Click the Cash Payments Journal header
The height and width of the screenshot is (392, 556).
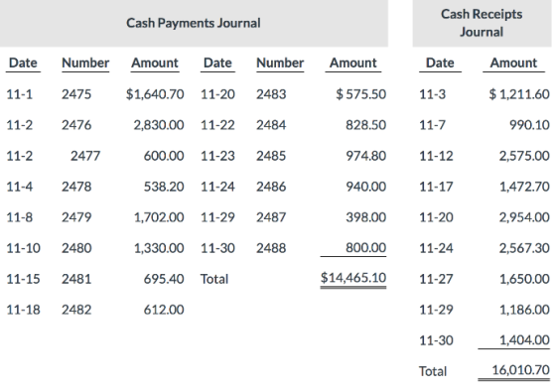coord(194,23)
